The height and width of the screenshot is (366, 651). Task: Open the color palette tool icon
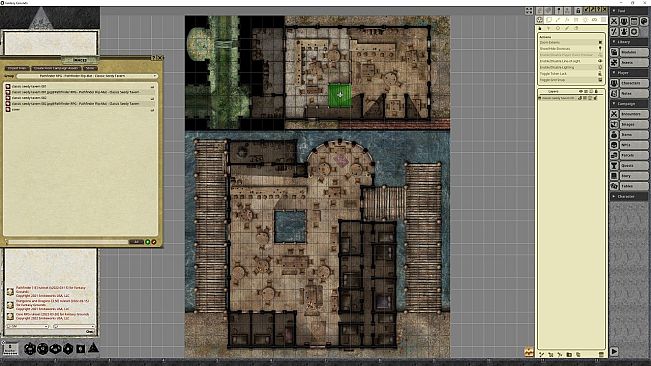click(x=644, y=21)
